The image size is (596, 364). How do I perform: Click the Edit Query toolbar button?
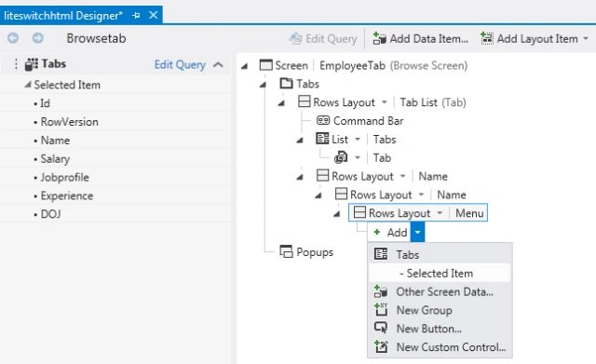tap(323, 38)
